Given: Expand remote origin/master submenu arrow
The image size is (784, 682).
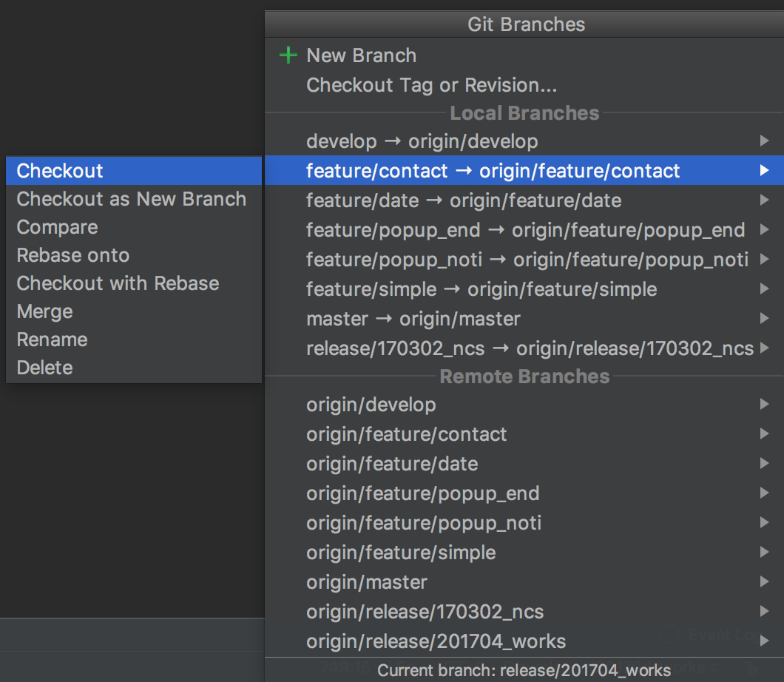Looking at the screenshot, I should coord(764,581).
